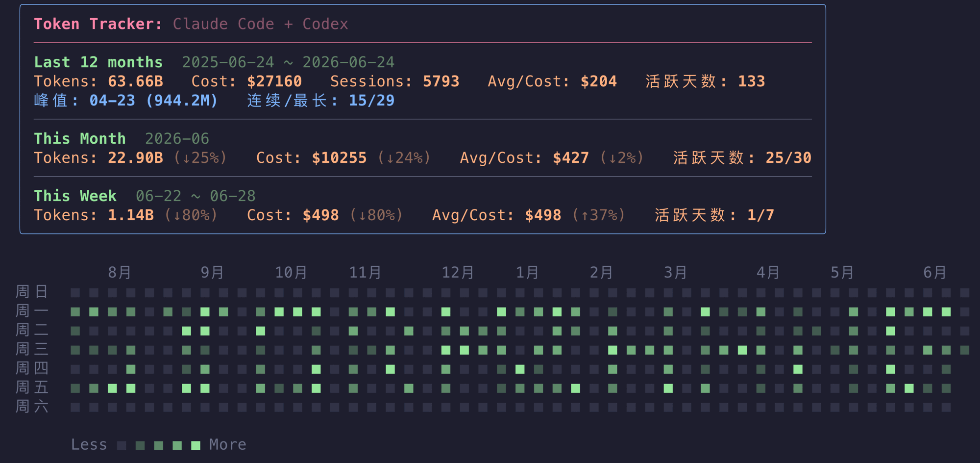Click the 12月 month label on heatmap
This screenshot has width=980, height=463.
click(x=458, y=272)
